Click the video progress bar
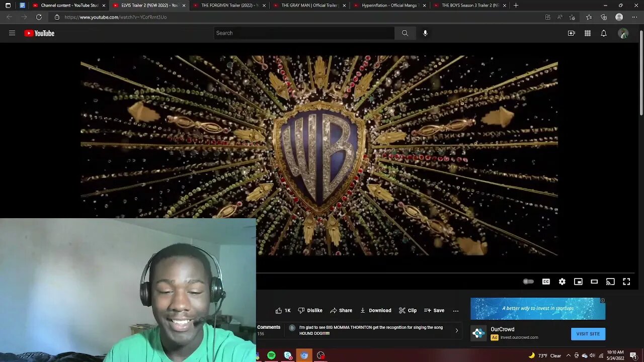644x362 pixels. (x=447, y=273)
